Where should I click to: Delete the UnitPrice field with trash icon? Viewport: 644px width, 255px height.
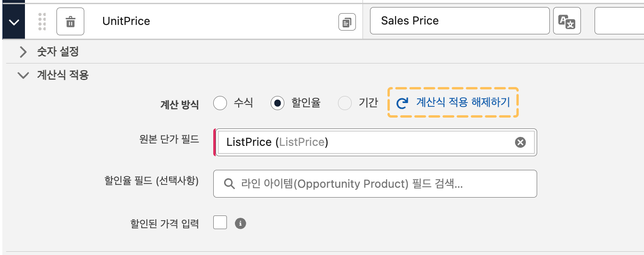[70, 22]
